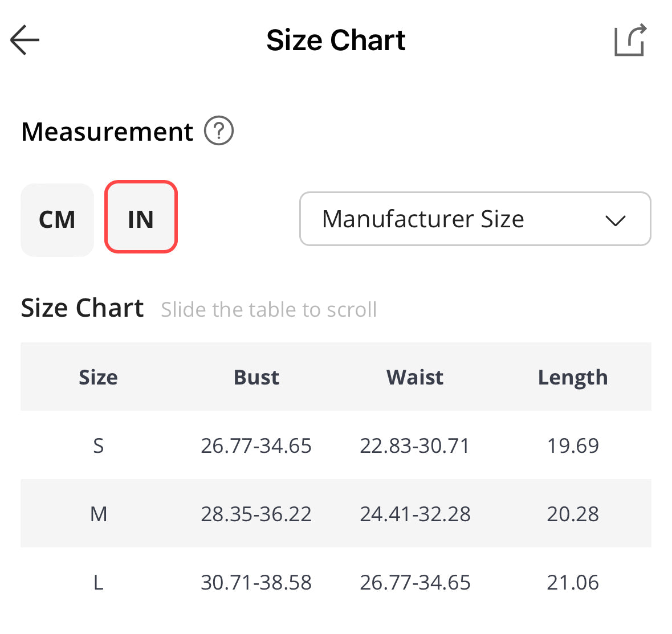Viewport: 672px width, 634px height.
Task: Click the Measurement heading text
Action: [x=107, y=132]
